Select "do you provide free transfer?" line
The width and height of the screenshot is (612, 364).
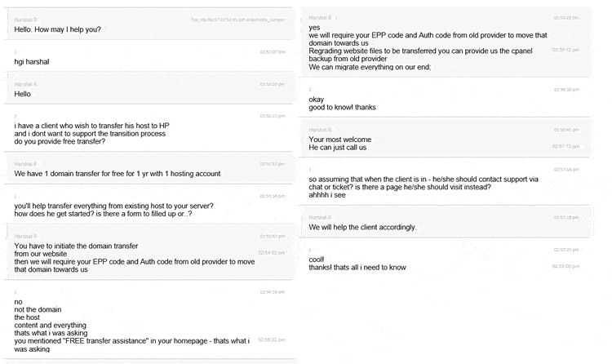[60, 141]
